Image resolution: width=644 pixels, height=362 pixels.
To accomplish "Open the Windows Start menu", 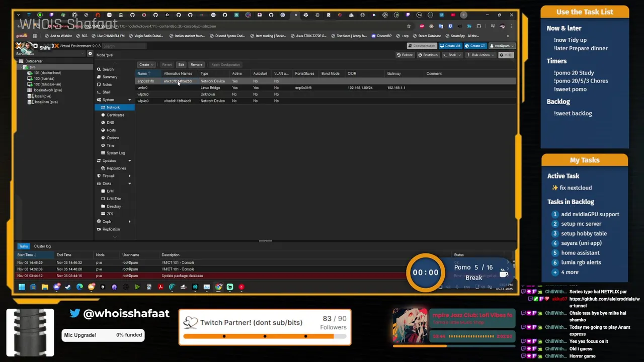I will (22, 287).
